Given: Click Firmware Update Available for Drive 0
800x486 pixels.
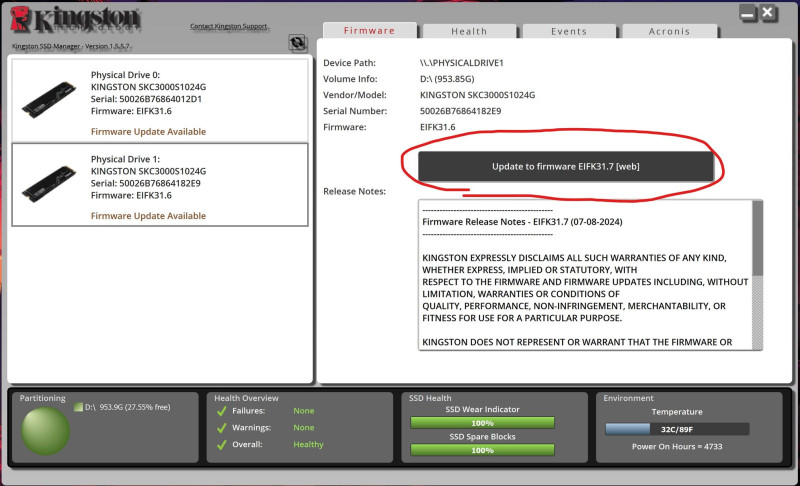Looking at the screenshot, I should point(148,132).
